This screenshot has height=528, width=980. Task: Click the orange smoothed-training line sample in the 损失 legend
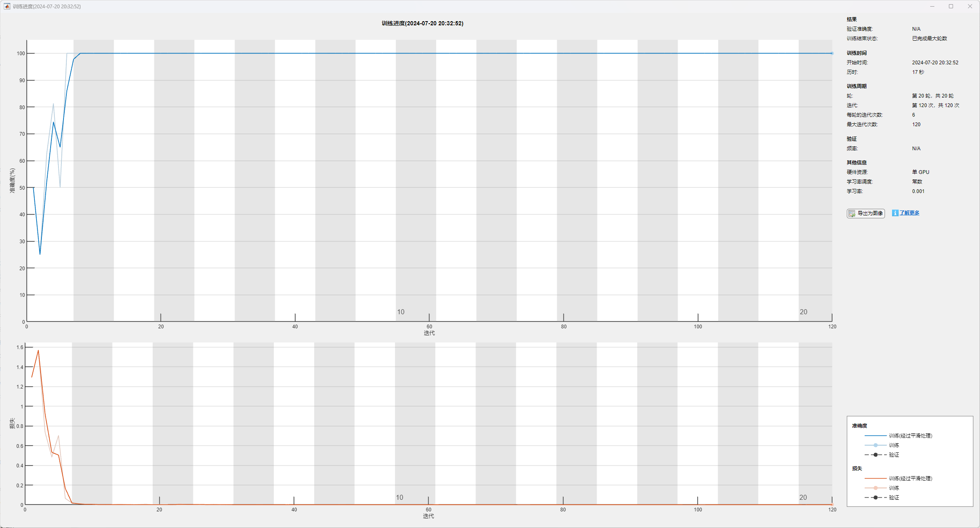pyautogui.click(x=875, y=478)
